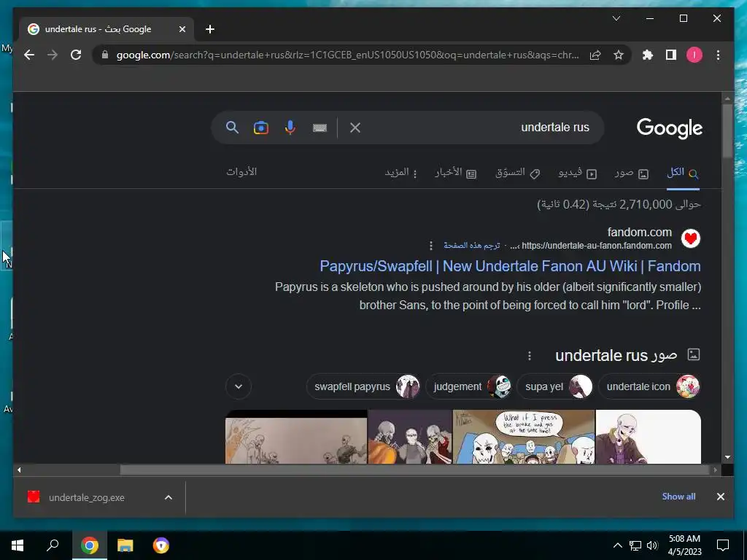
Task: Click ترجم هذه الصفحة translate link
Action: point(472,245)
